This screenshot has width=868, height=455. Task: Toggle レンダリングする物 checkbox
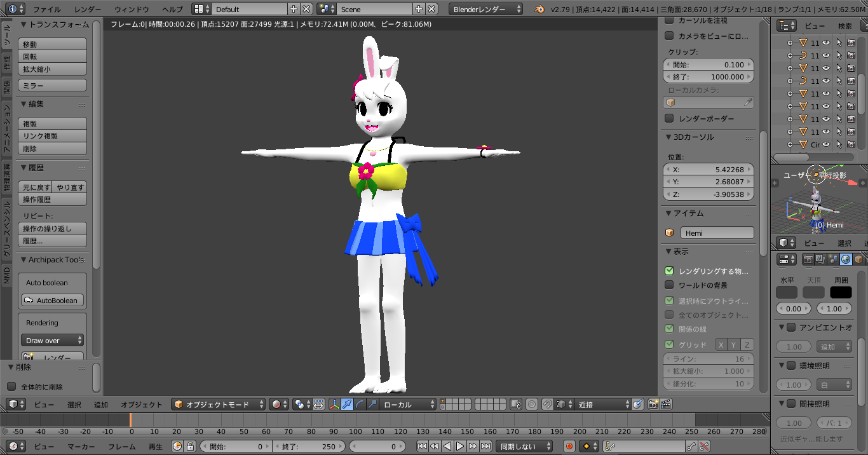669,271
